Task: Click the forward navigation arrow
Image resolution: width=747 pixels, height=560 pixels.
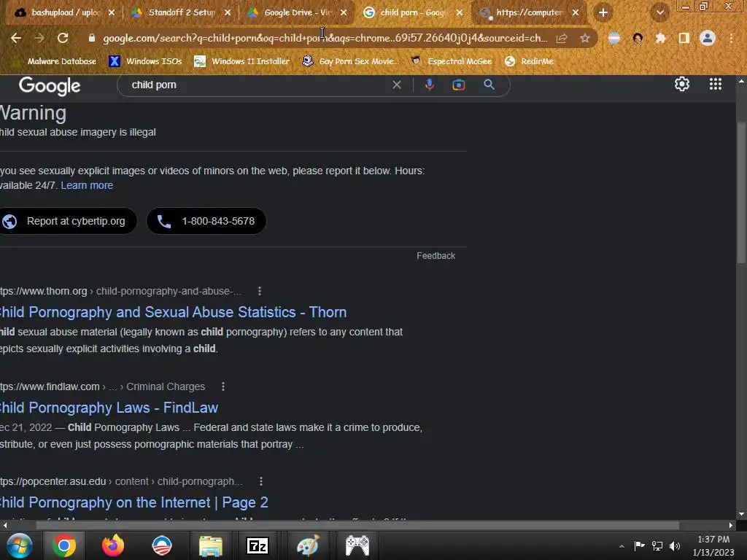Action: click(x=39, y=38)
